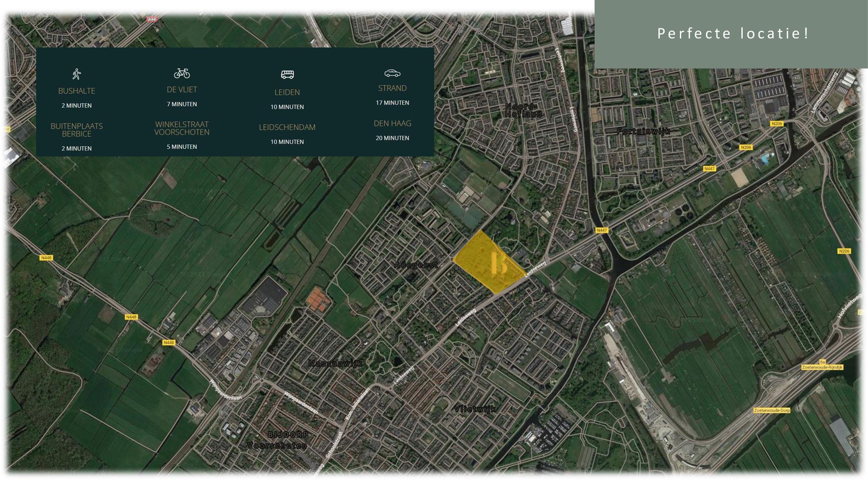Click the Nassauwijk neighborhood label
The height and width of the screenshot is (488, 868).
335,363
